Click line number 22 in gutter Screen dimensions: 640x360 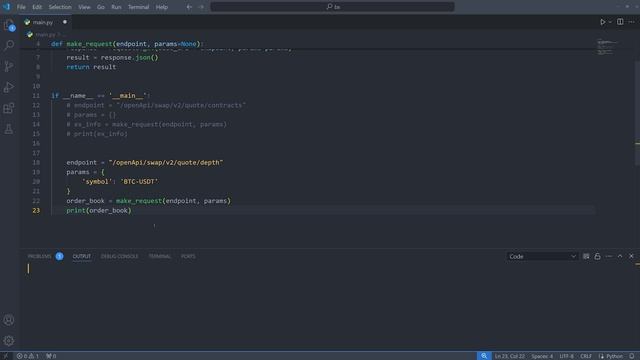pyautogui.click(x=36, y=201)
